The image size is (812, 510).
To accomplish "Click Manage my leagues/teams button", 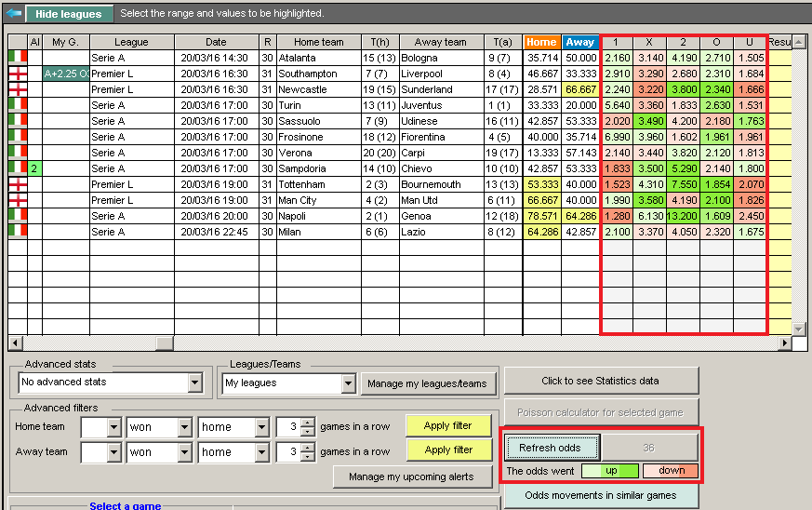I will [427, 383].
